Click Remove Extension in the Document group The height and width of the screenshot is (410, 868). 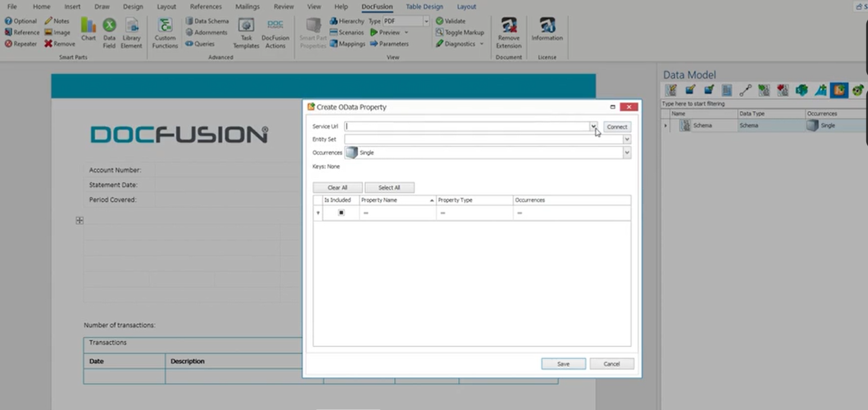pyautogui.click(x=508, y=32)
